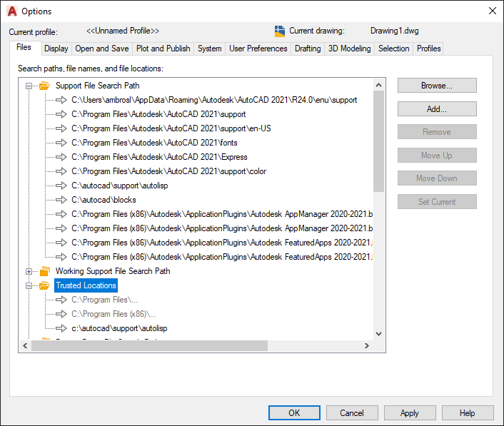Viewport: 504px width, 426px height.
Task: Close the Options dialog
Action: [x=492, y=11]
